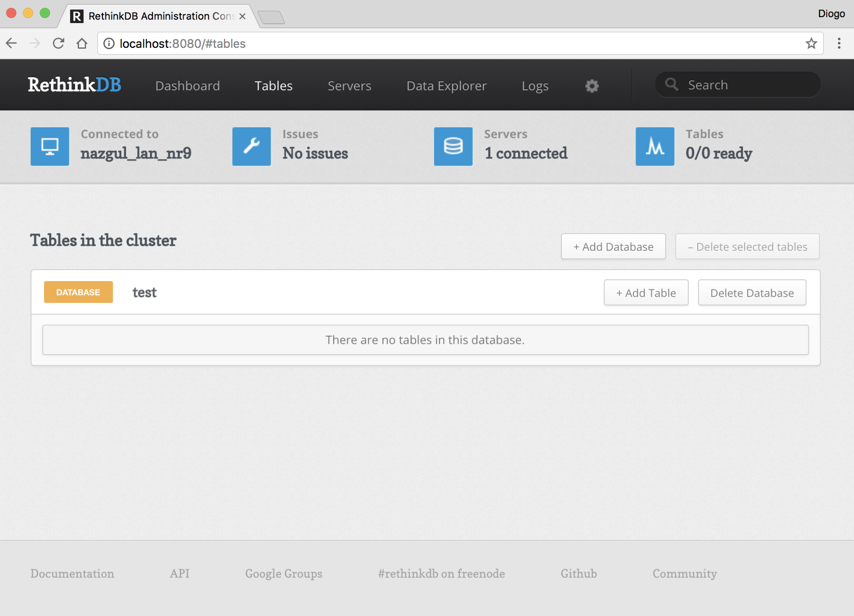Open Chrome three-dot menu
Viewport: 854px width, 616px height.
839,44
